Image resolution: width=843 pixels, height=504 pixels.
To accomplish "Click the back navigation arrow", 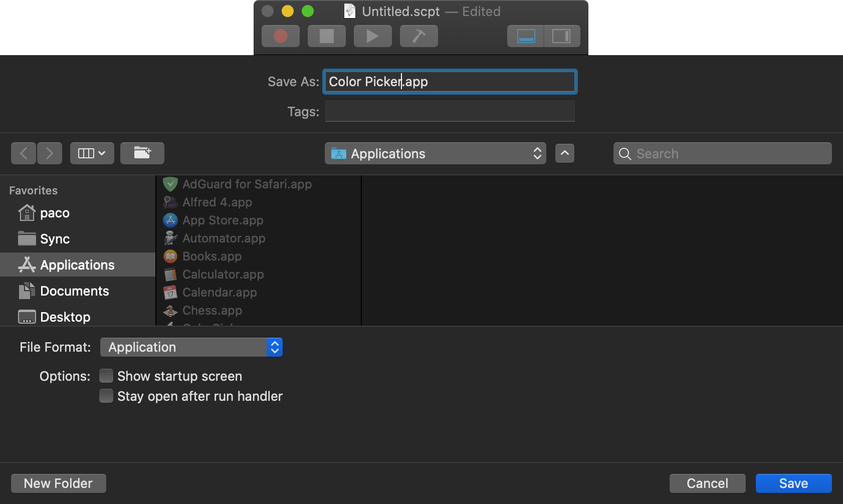I will pyautogui.click(x=24, y=153).
